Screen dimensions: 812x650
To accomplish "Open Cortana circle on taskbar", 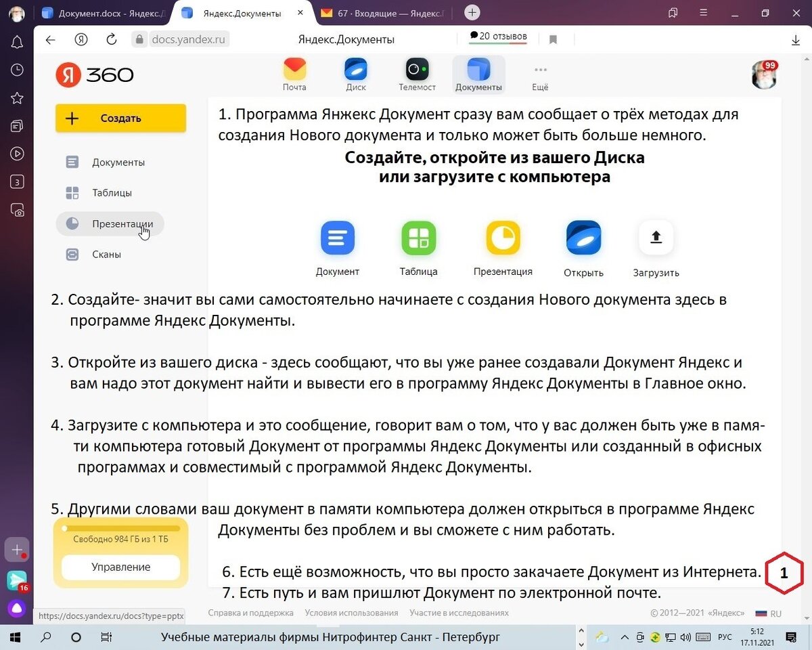I will (76, 637).
